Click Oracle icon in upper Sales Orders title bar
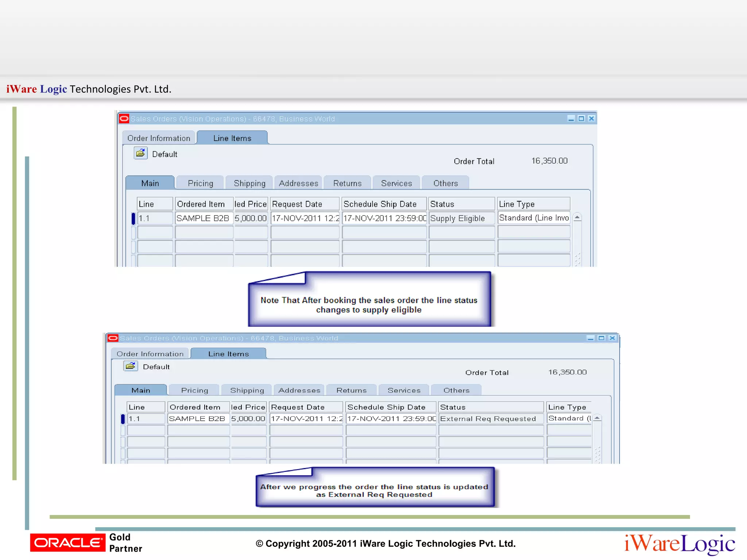Viewport: 747px width, 560px height. [x=124, y=118]
